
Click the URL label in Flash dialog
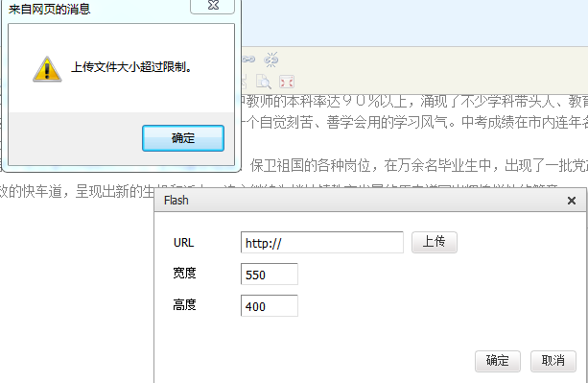tap(184, 243)
